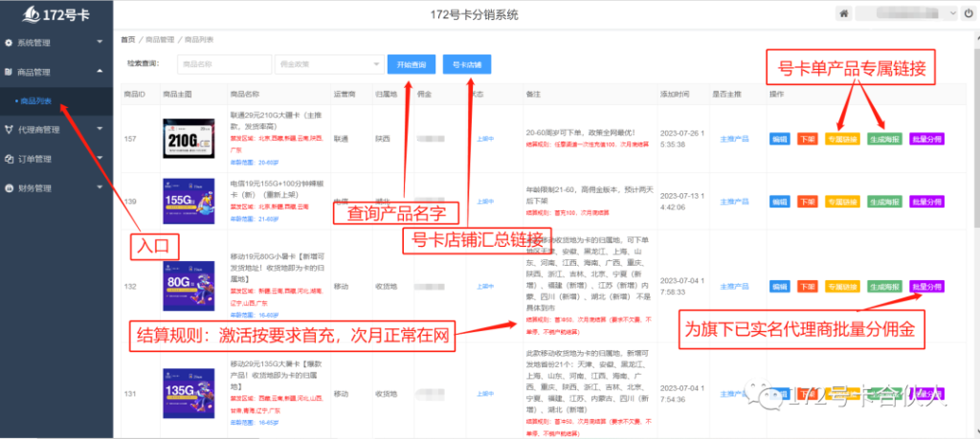Click 主推产品 link in row 157
This screenshot has width=980, height=439.
[x=734, y=139]
